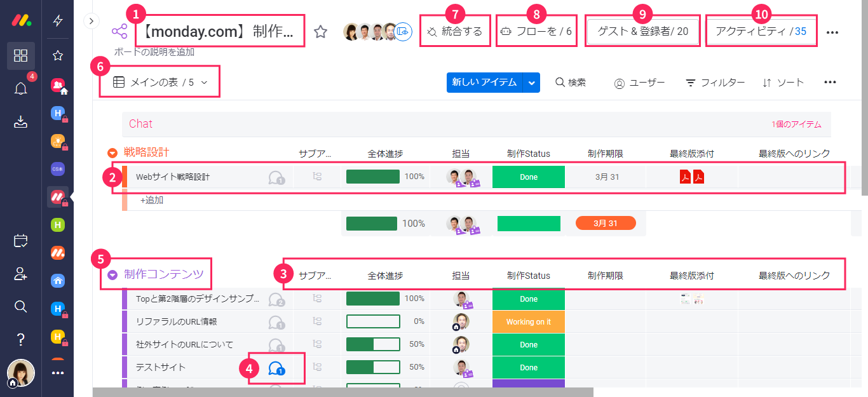Image resolution: width=868 pixels, height=397 pixels.
Task: Click the notifications bell icon
Action: tap(20, 88)
